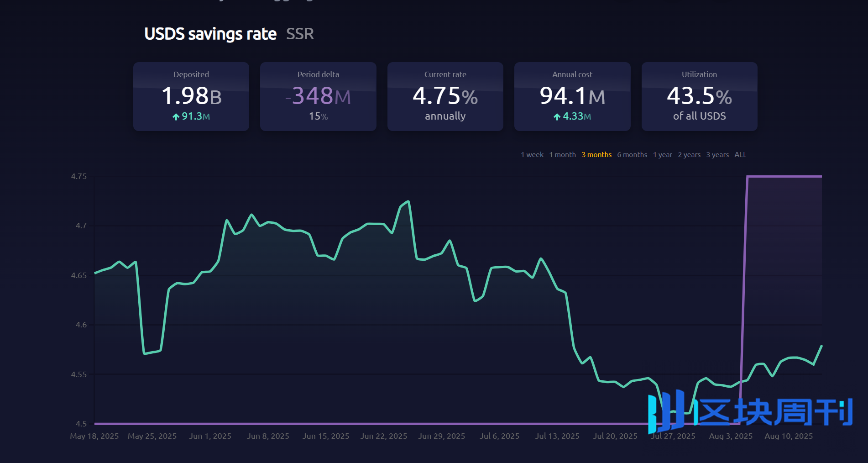Viewport: 868px width, 463px height.
Task: Click the May 18, 2025 axis date
Action: click(x=94, y=436)
